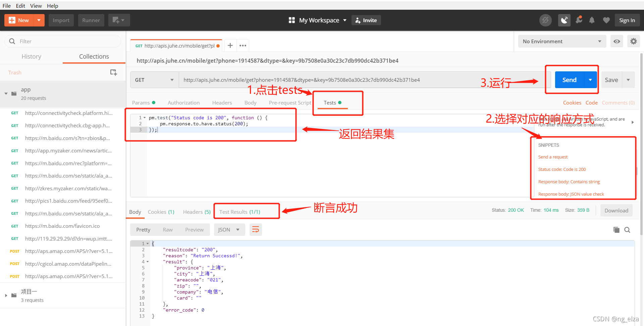The width and height of the screenshot is (644, 326).
Task: Expand the 项目一 collection
Action: (x=6, y=295)
